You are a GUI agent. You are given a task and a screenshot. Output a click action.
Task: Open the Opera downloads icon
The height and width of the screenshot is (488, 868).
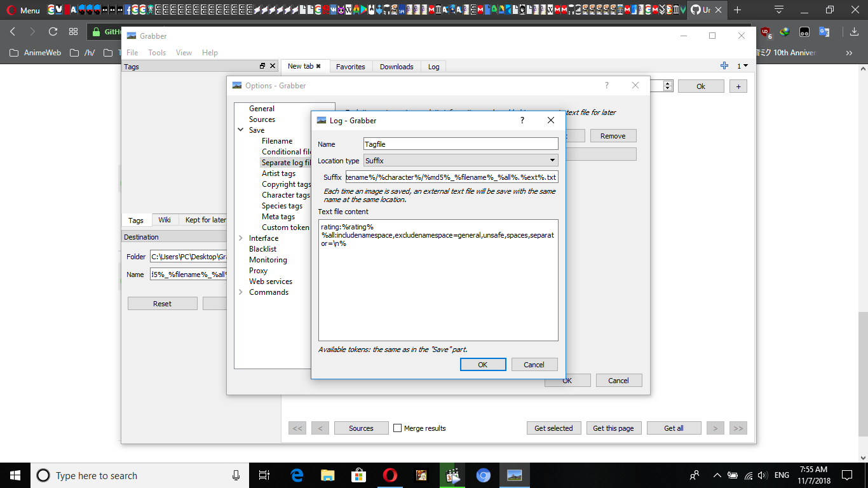point(853,32)
